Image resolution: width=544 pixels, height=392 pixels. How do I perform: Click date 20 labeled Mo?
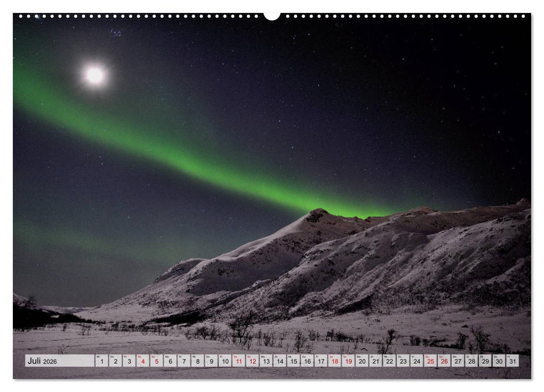[x=362, y=362]
